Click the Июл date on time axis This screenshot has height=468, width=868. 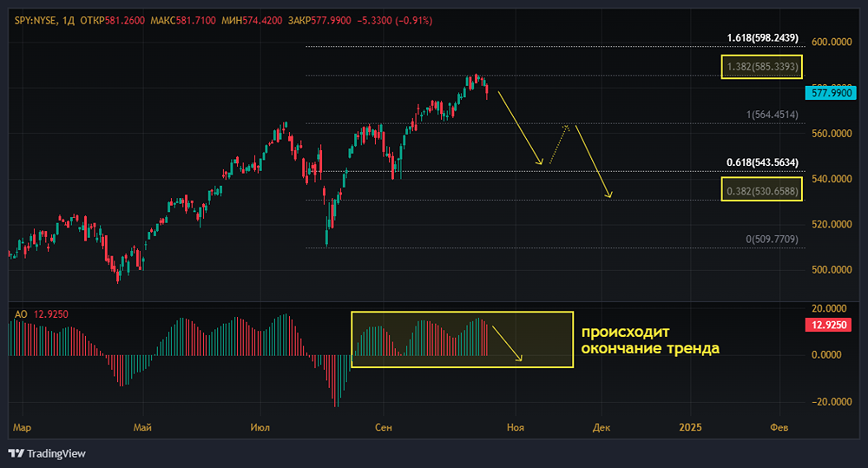point(260,427)
